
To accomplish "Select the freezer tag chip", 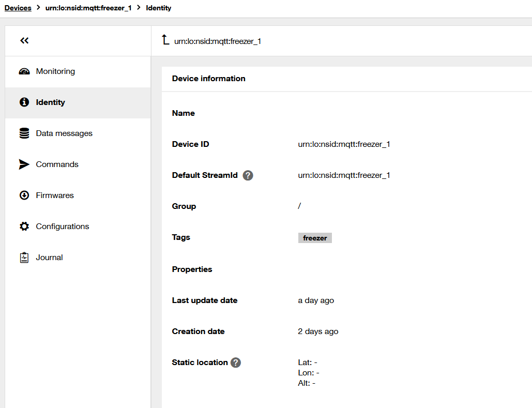I will click(314, 238).
